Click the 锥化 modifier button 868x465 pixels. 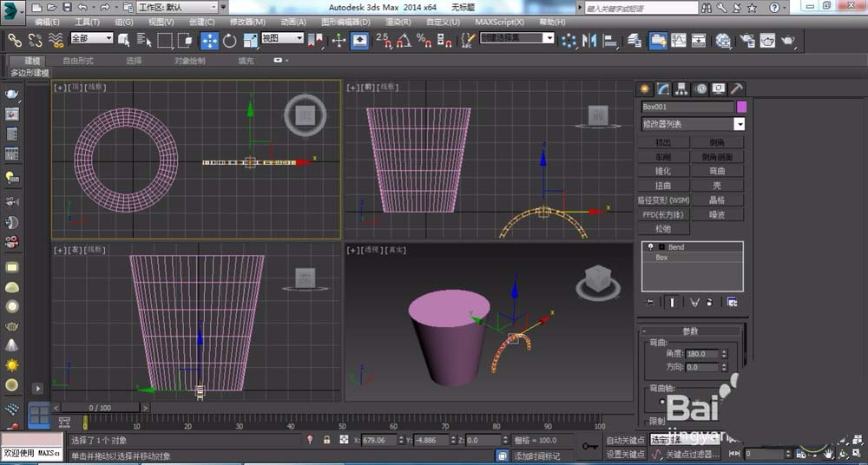point(664,172)
